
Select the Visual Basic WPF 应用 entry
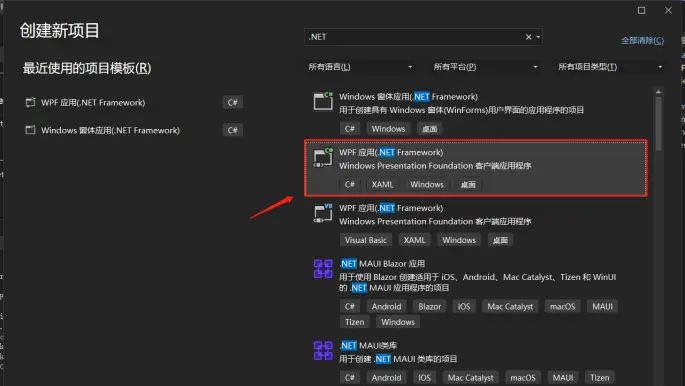coord(476,224)
